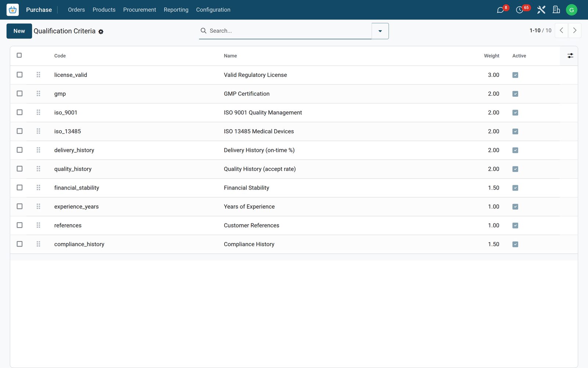The height and width of the screenshot is (368, 588).
Task: Open the Procurement menu
Action: click(x=139, y=10)
